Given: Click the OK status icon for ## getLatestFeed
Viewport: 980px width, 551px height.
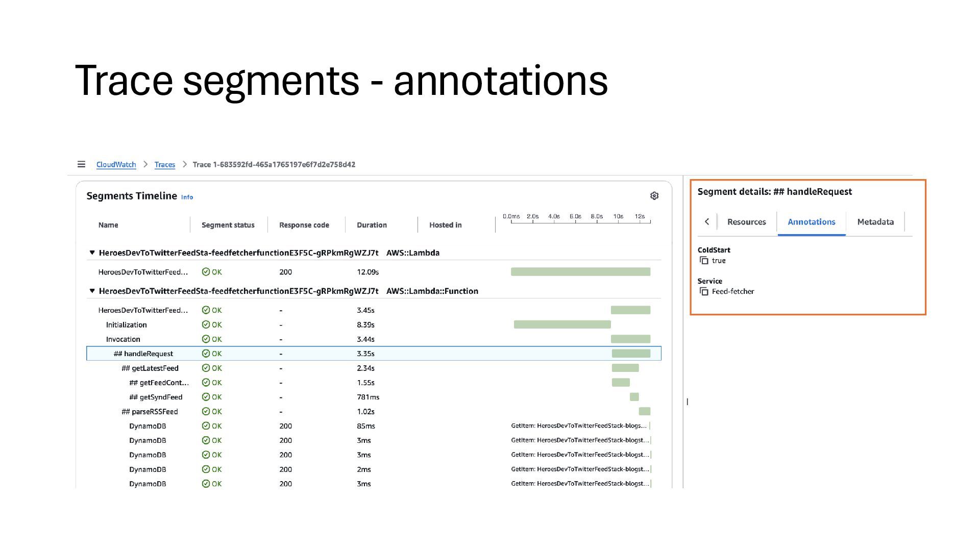Looking at the screenshot, I should coord(206,368).
